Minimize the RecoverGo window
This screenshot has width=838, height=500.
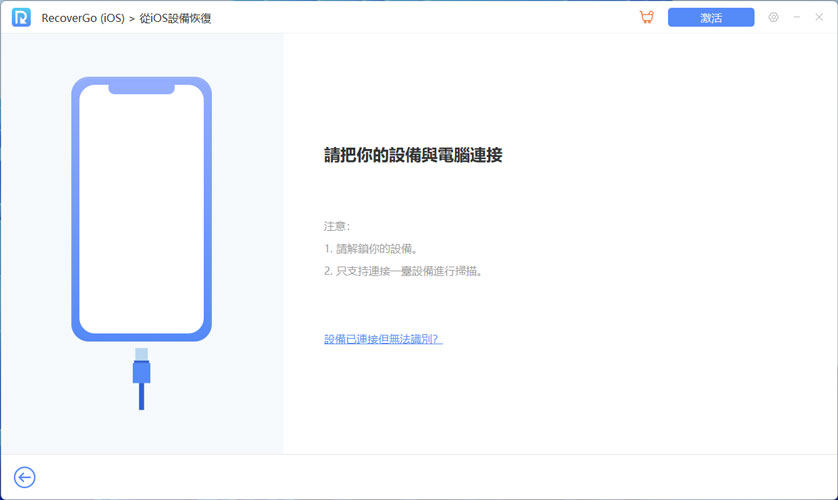tap(796, 18)
